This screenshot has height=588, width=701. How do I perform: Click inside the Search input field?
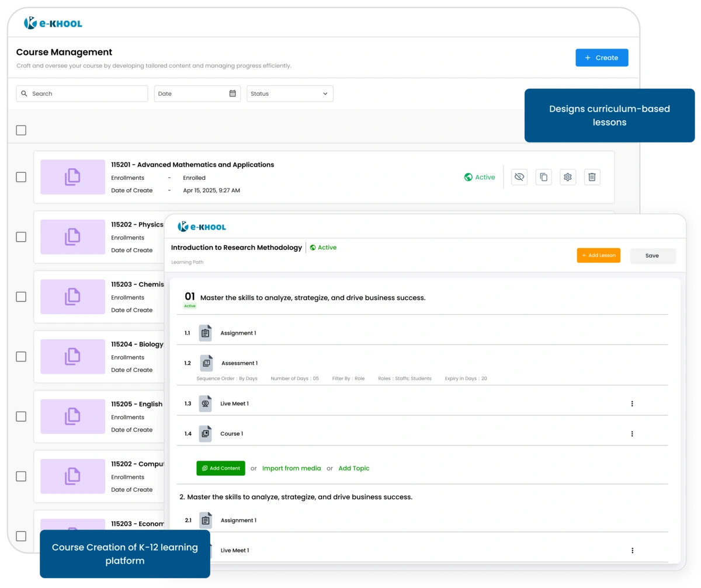(x=82, y=93)
